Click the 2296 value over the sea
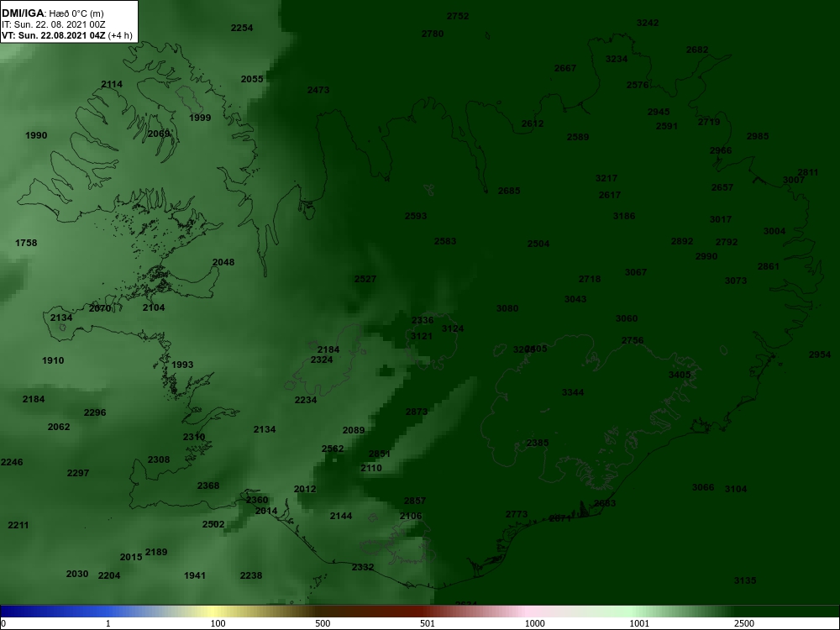 (95, 413)
